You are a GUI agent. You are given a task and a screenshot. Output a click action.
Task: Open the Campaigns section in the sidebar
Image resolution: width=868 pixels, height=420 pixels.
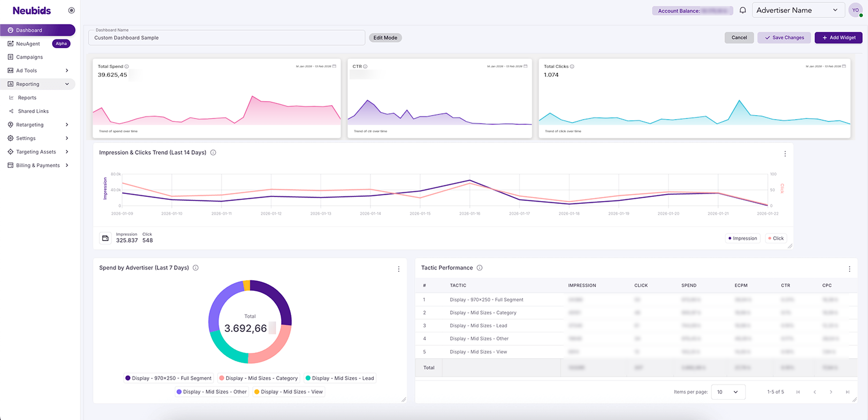click(x=29, y=57)
